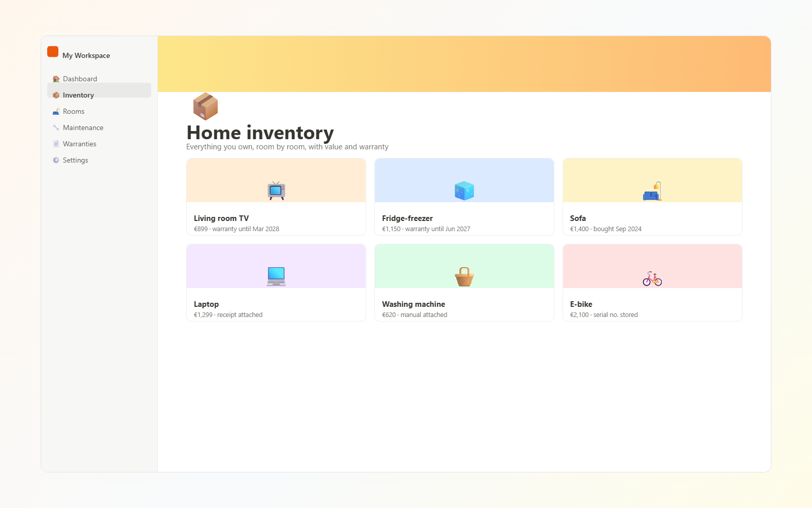The width and height of the screenshot is (812, 508).
Task: Click the Inventory box icon in sidebar
Action: click(56, 95)
